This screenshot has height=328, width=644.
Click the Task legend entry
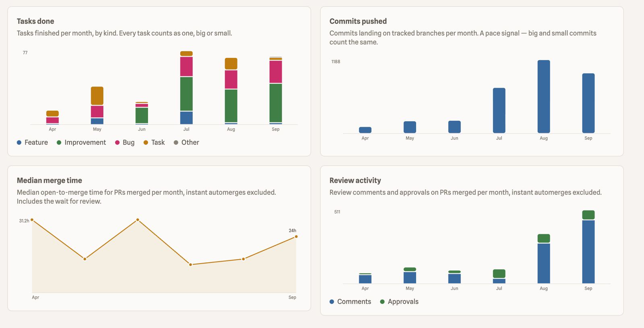coord(154,142)
